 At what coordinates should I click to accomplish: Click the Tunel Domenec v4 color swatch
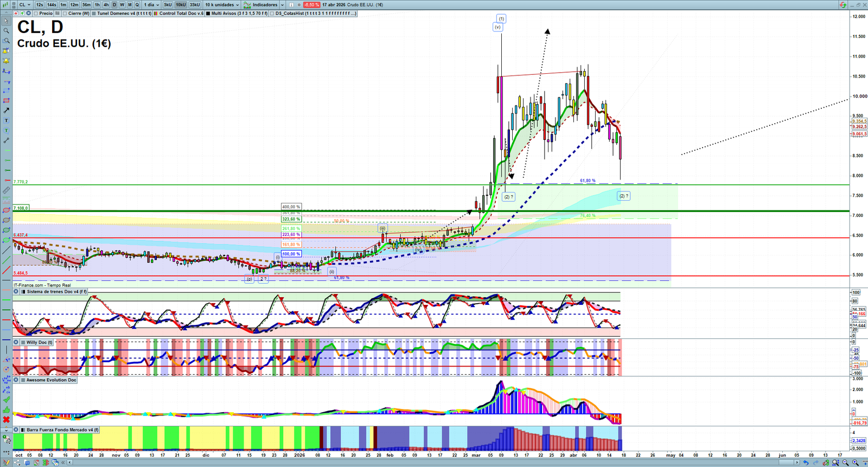pos(94,14)
